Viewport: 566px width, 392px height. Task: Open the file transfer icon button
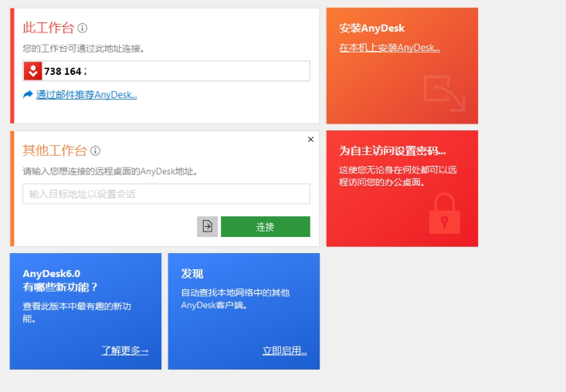pyautogui.click(x=207, y=226)
